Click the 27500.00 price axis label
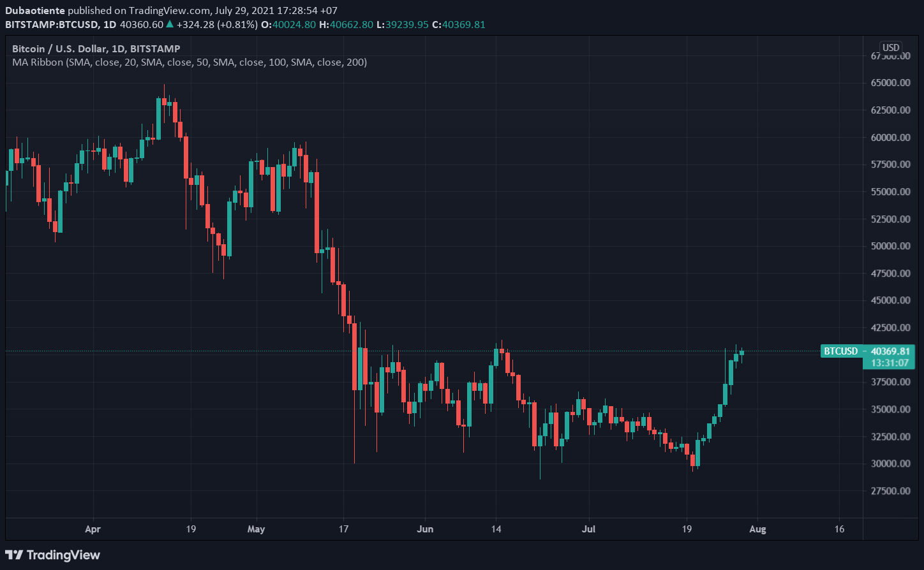The height and width of the screenshot is (570, 924). 891,491
